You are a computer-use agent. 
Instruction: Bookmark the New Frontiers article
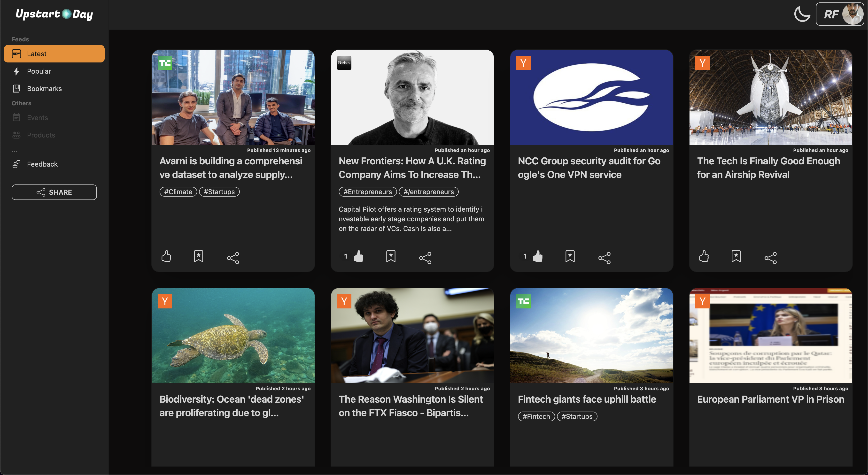[x=391, y=256]
